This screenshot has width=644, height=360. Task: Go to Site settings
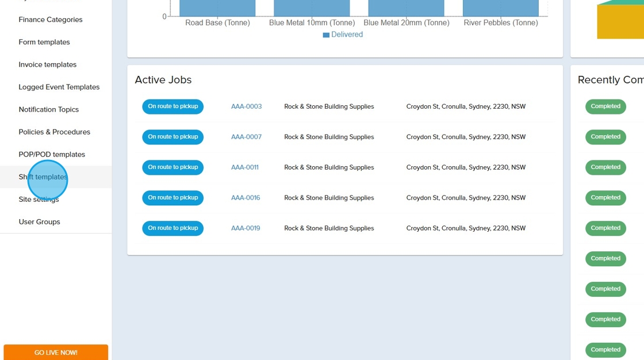pyautogui.click(x=39, y=200)
